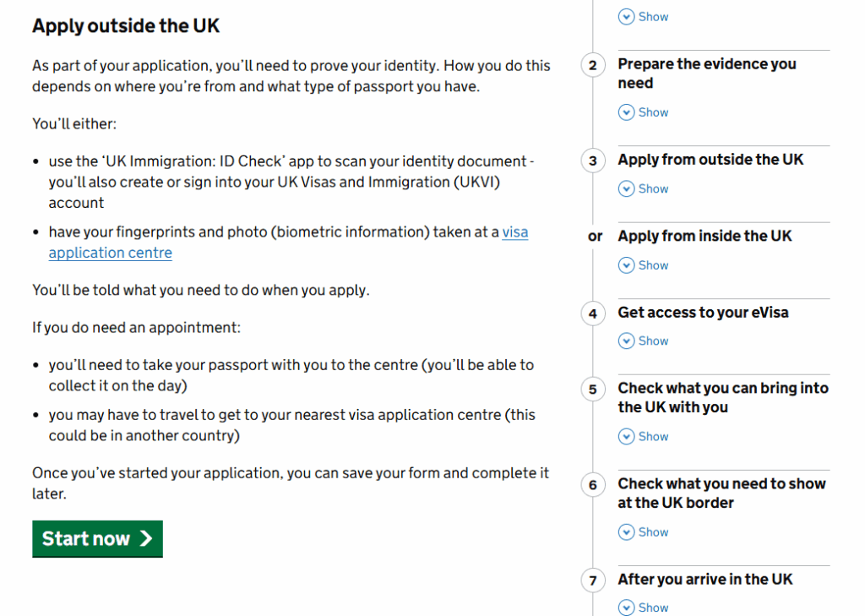This screenshot has width=865, height=616.
Task: Open step heading Apply from inside the UK
Action: (x=705, y=236)
